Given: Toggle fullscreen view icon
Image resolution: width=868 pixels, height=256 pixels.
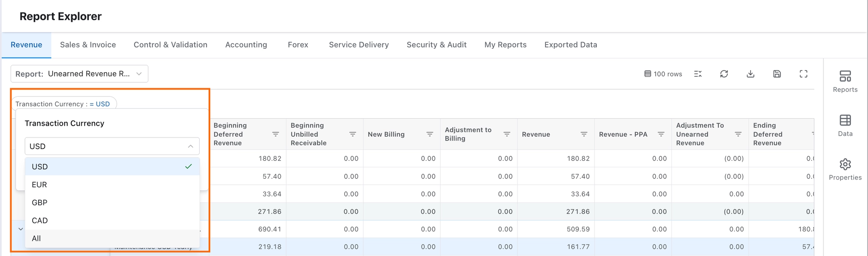Looking at the screenshot, I should (804, 74).
